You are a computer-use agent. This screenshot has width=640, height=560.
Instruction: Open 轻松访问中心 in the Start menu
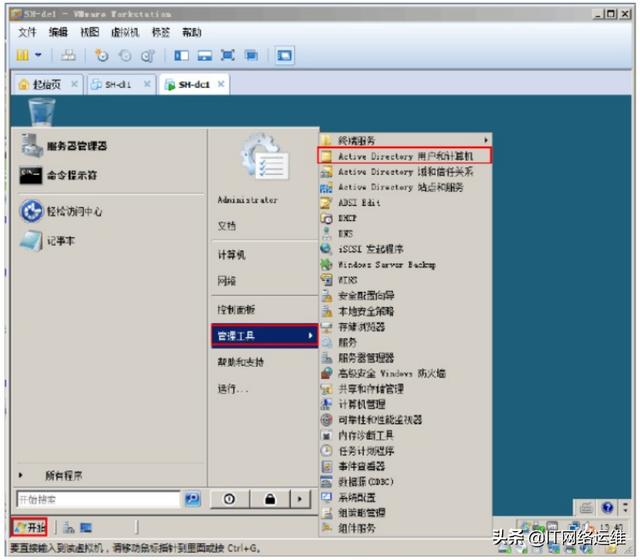61,211
